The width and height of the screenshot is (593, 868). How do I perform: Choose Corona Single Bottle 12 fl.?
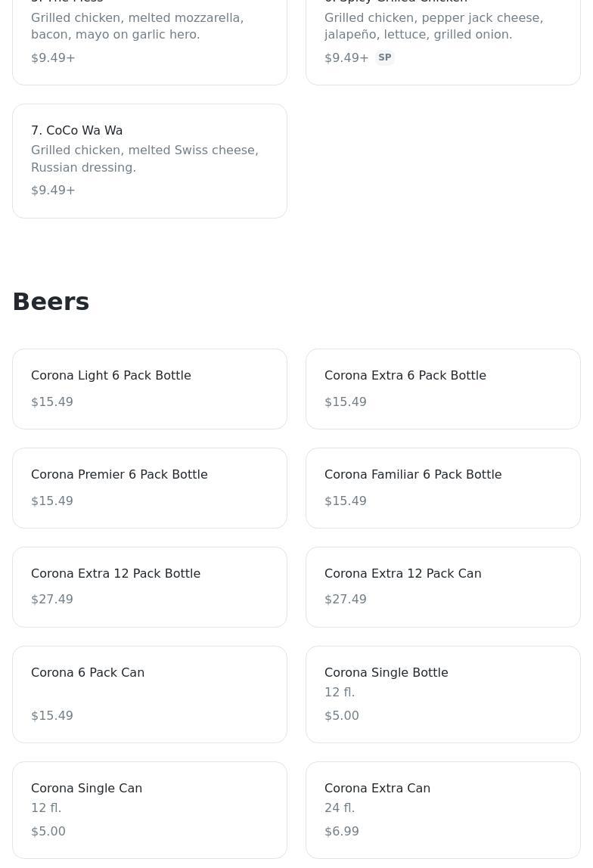coord(443,695)
